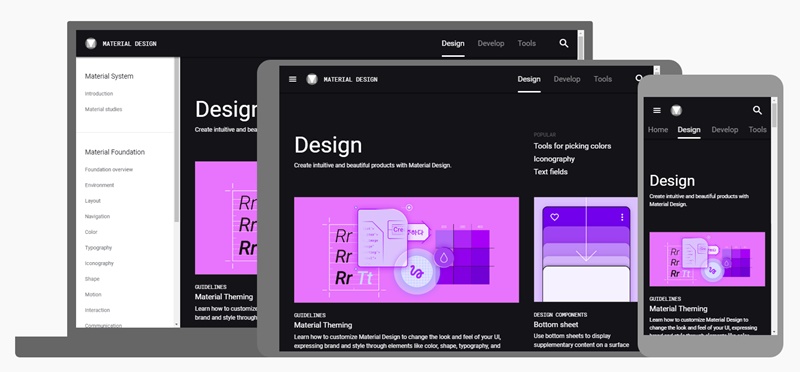
Task: Click the Material Design logo on the laptop view
Action: pos(91,43)
